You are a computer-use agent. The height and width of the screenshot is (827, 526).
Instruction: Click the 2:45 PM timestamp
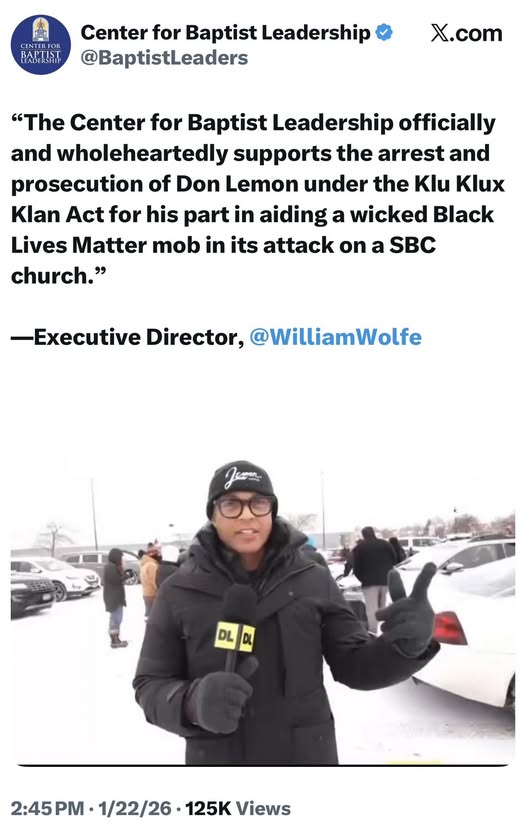(47, 809)
